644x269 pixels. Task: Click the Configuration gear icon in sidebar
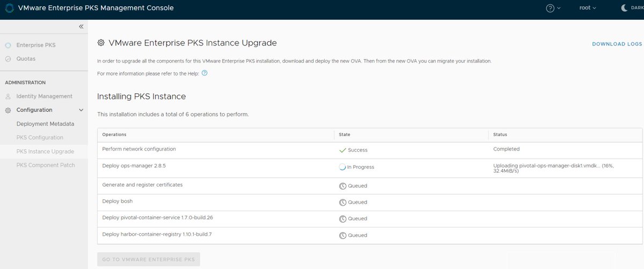click(x=8, y=110)
